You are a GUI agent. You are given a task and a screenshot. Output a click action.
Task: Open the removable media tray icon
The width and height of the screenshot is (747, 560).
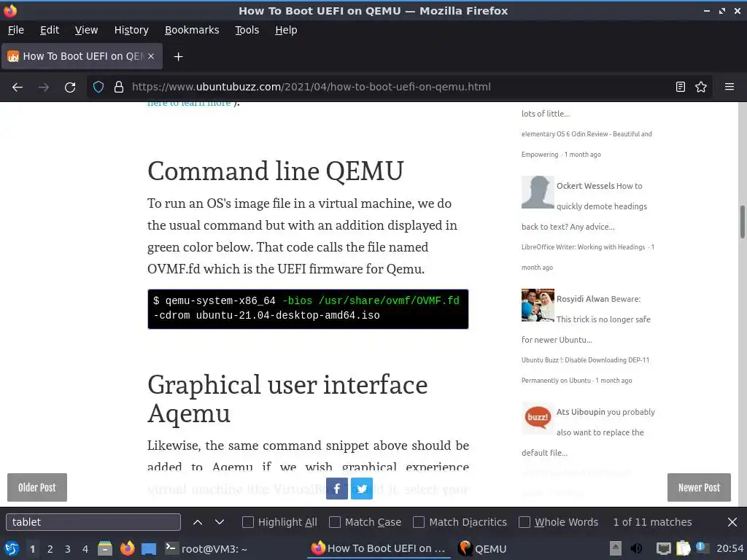[x=616, y=548]
